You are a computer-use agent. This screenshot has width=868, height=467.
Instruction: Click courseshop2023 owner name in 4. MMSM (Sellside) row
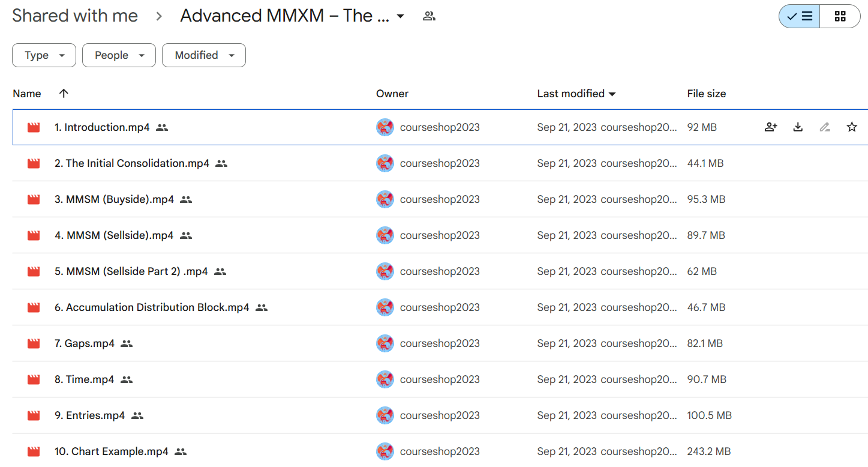coord(440,235)
